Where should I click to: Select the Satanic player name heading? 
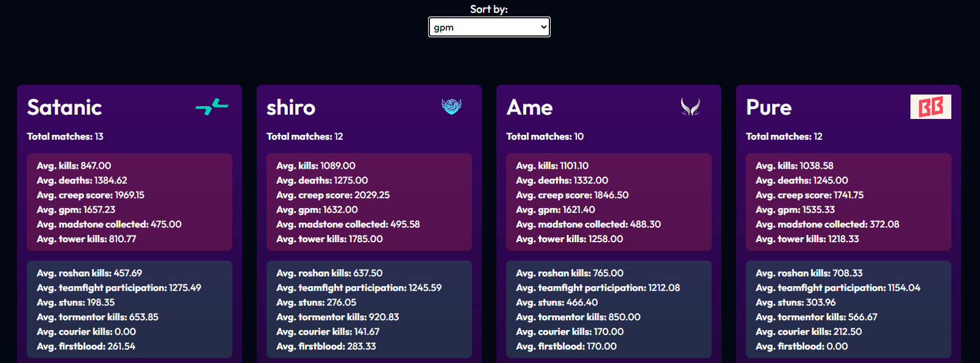(x=64, y=108)
